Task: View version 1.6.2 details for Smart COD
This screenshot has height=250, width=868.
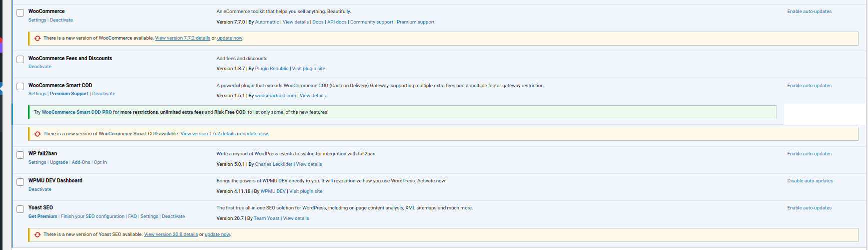Action: 208,134
